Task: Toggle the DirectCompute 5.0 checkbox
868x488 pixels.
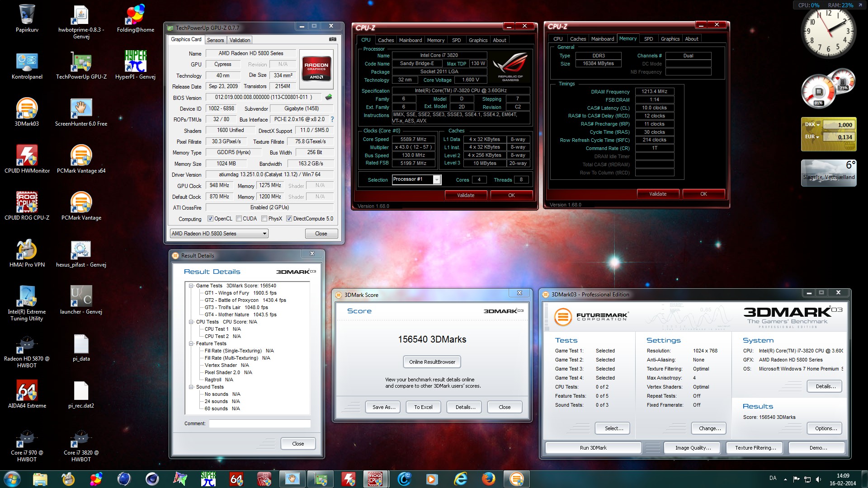Action: click(289, 219)
